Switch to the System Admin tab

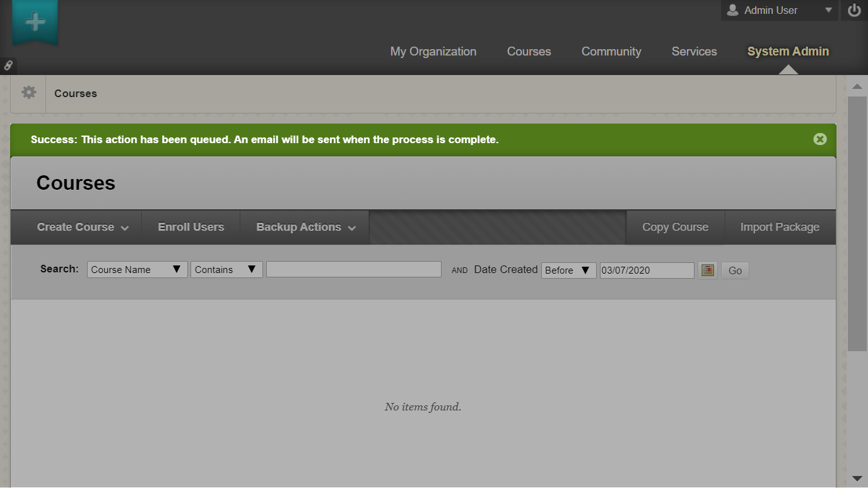pos(787,51)
